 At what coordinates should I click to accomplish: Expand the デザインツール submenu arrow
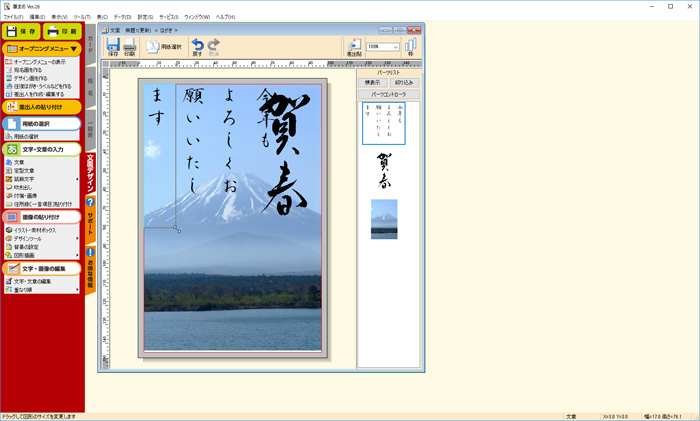point(78,239)
